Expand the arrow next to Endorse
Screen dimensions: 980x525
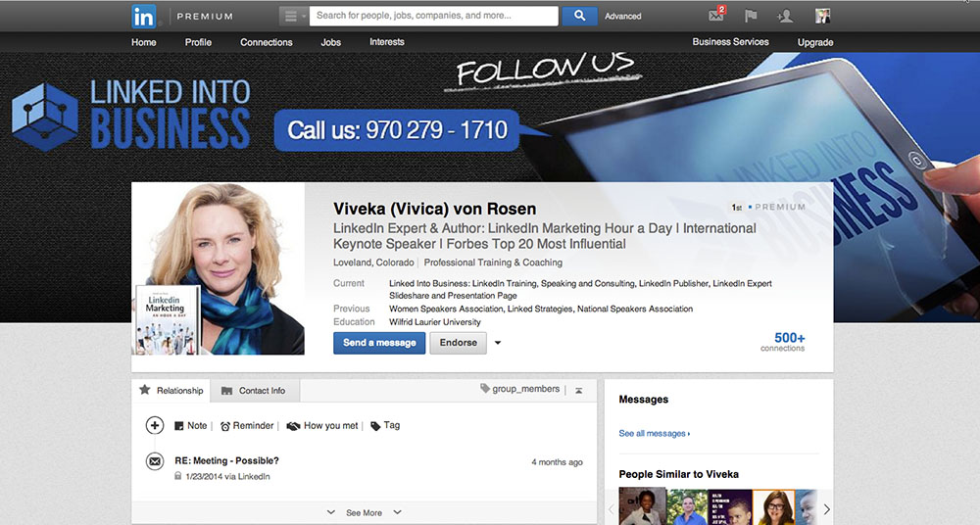(498, 343)
